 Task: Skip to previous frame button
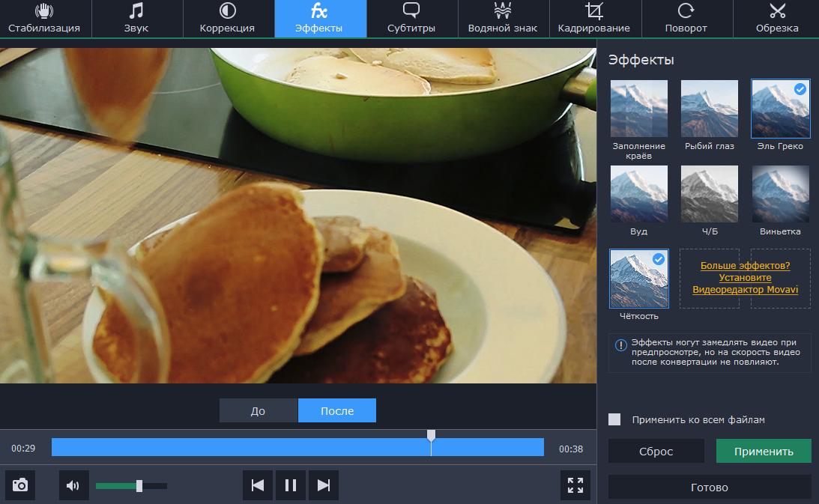coord(258,485)
